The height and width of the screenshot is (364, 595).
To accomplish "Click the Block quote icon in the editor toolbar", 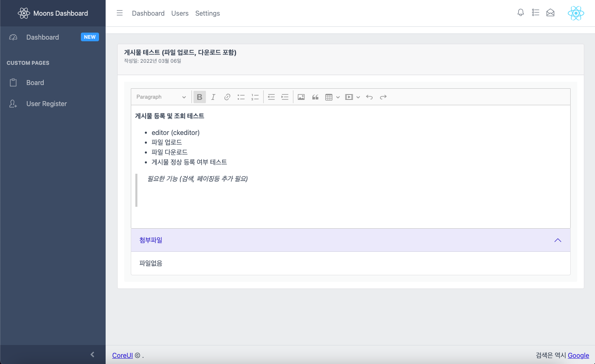I will [315, 97].
